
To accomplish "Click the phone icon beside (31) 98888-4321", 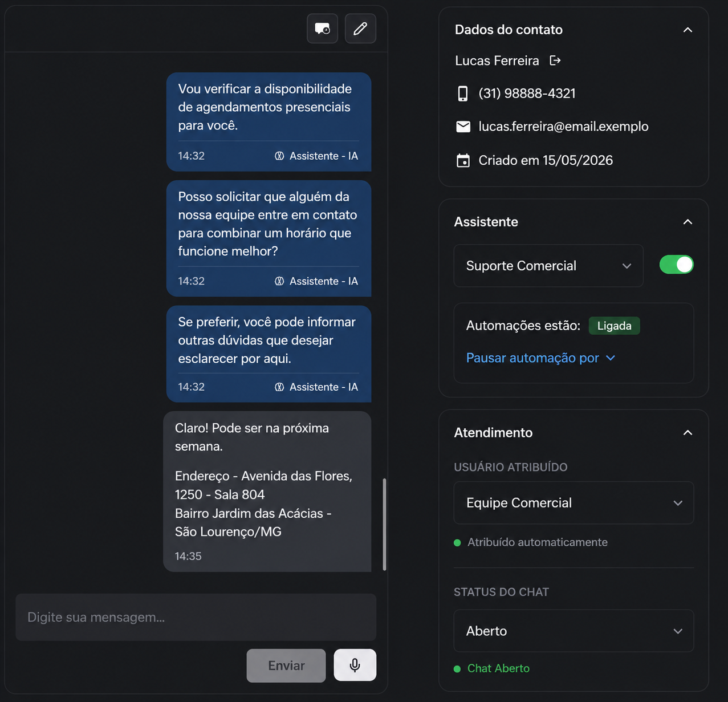I will (463, 94).
